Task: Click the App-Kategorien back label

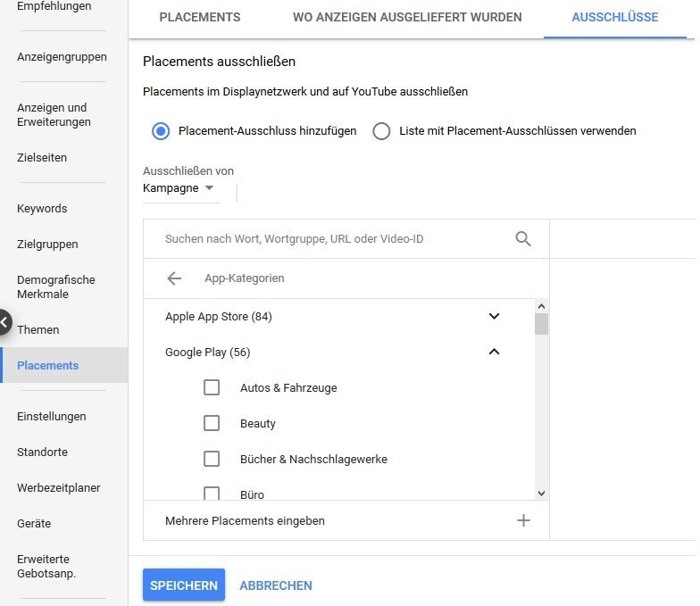Action: click(x=245, y=278)
